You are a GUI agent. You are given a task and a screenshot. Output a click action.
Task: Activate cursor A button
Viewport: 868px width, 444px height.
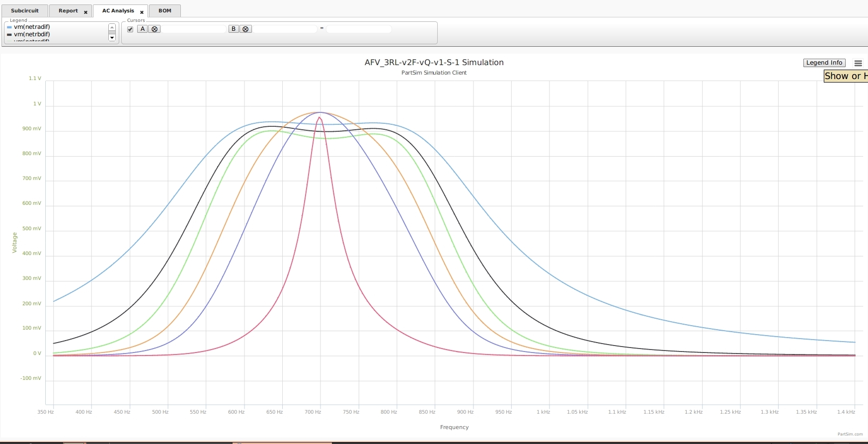(x=143, y=29)
